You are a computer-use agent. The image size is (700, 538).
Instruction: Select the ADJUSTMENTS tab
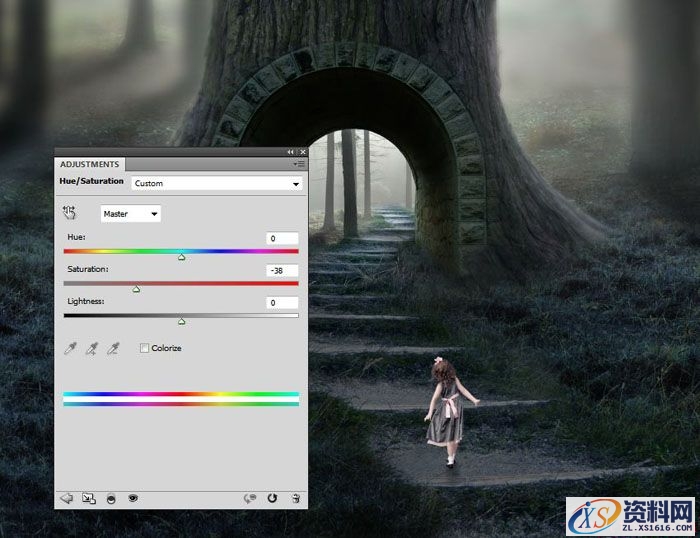(89, 164)
